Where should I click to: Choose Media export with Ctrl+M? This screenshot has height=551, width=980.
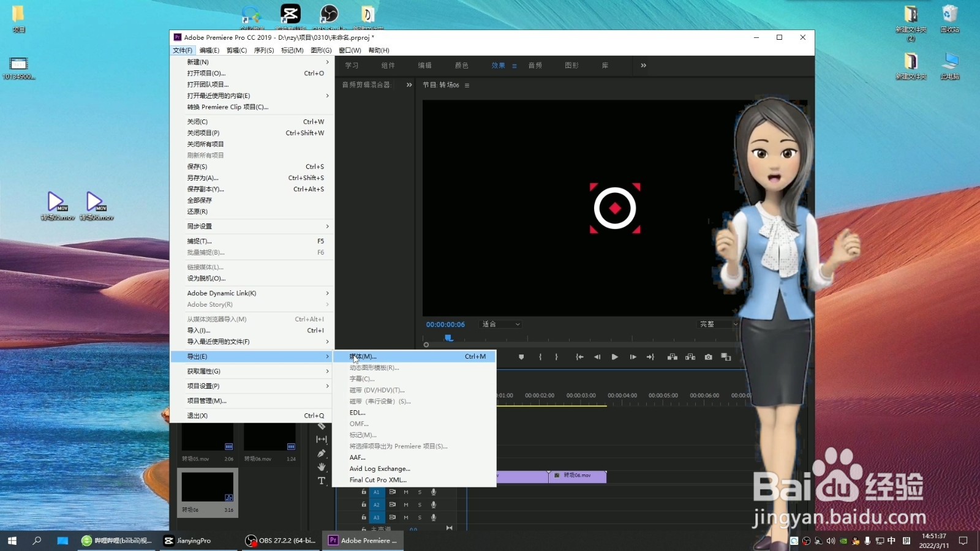coord(415,356)
